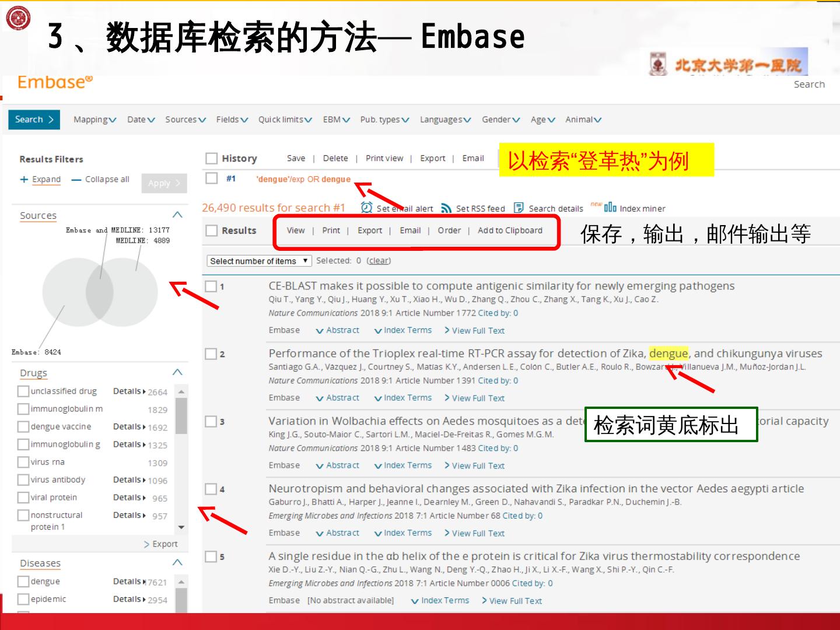Click the Embase logo

tap(55, 82)
